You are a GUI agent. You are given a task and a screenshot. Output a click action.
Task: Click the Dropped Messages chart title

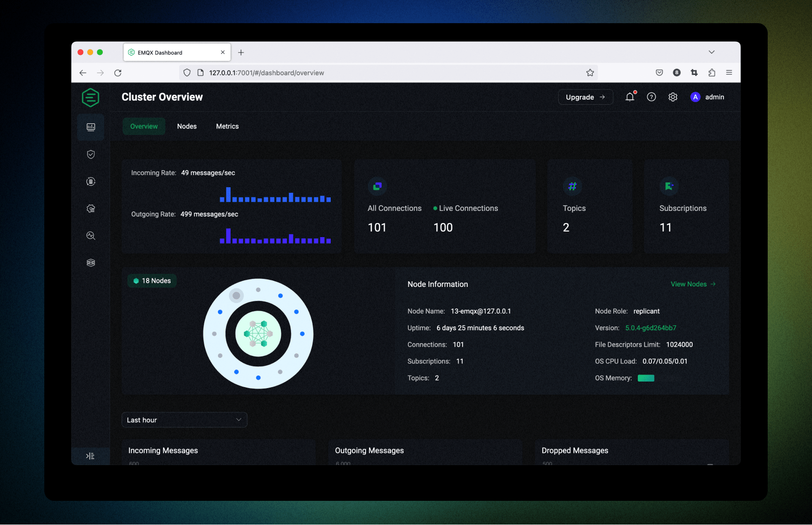[575, 451]
